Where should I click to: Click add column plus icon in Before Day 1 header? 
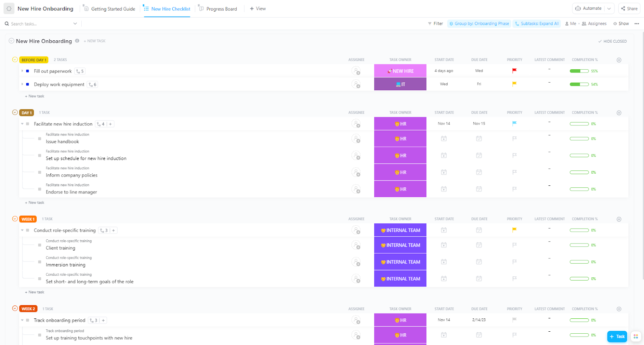(x=619, y=60)
